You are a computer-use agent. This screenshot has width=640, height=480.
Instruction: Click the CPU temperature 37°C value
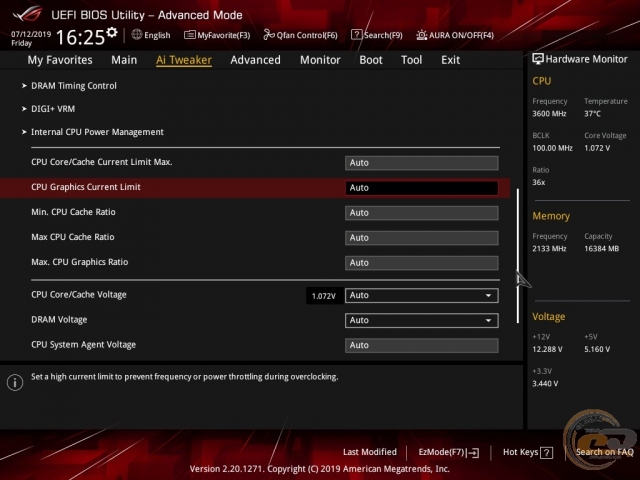tap(592, 114)
